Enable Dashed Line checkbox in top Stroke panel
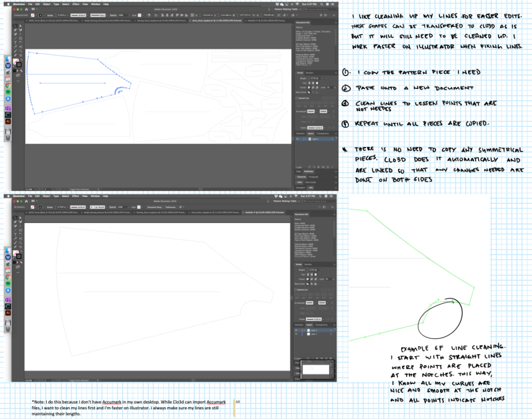 click(297, 98)
